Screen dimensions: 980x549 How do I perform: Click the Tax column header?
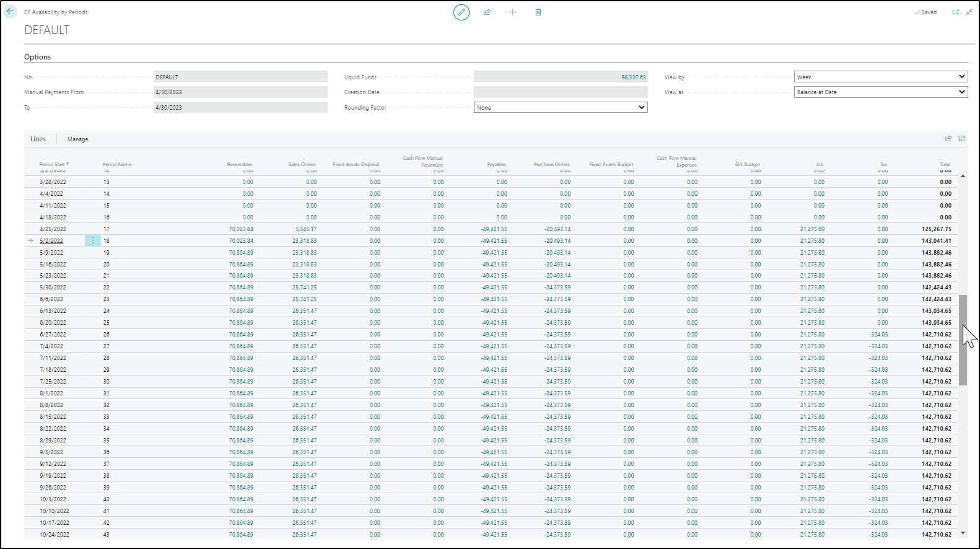click(884, 164)
